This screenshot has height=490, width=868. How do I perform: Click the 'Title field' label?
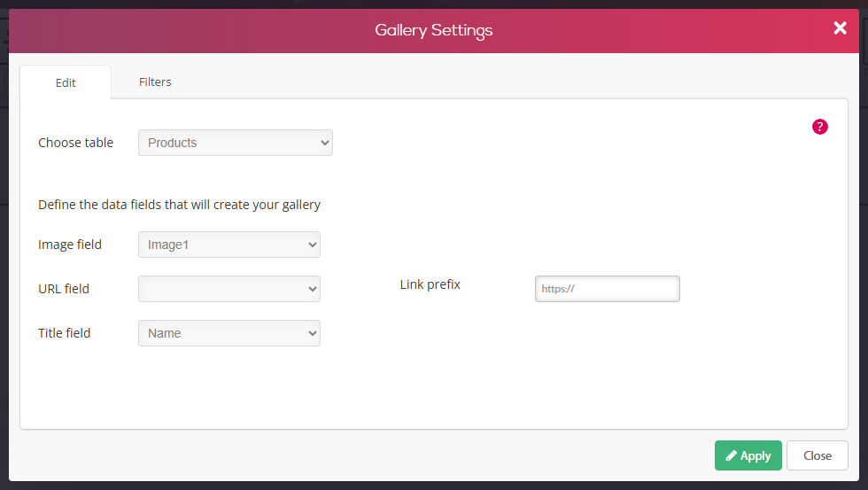(x=64, y=333)
